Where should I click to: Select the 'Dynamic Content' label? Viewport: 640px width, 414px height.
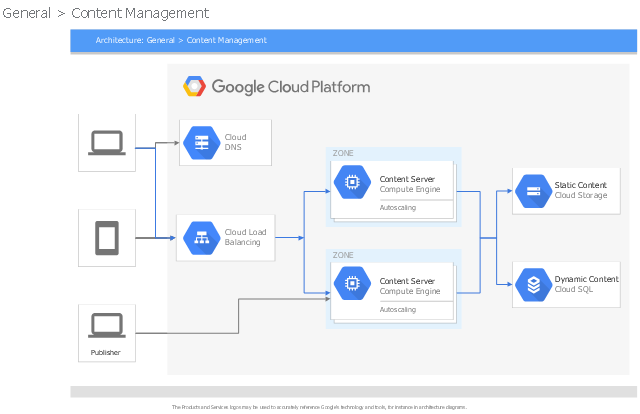tap(587, 279)
